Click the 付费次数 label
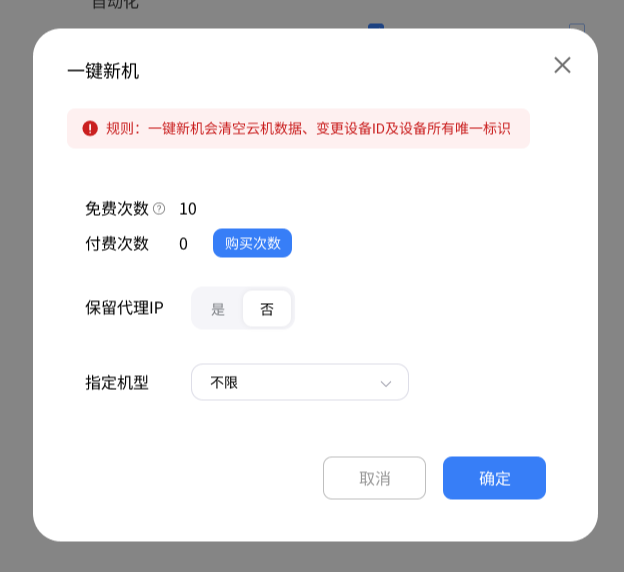 117,243
